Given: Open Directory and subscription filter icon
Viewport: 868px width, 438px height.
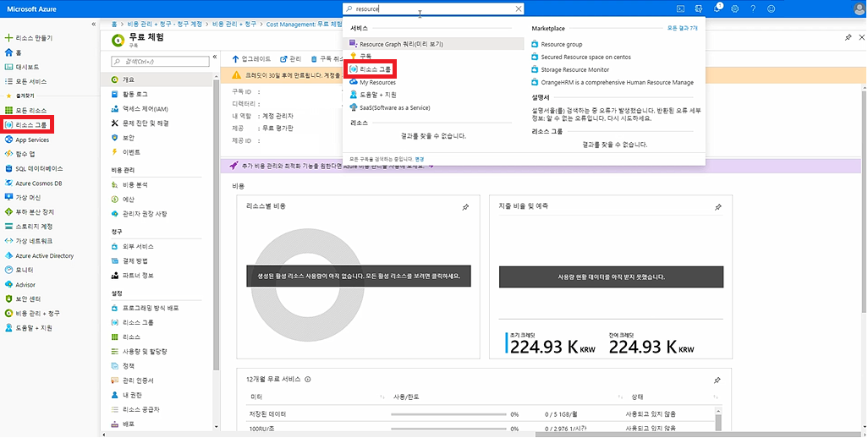Looking at the screenshot, I should pos(699,8).
